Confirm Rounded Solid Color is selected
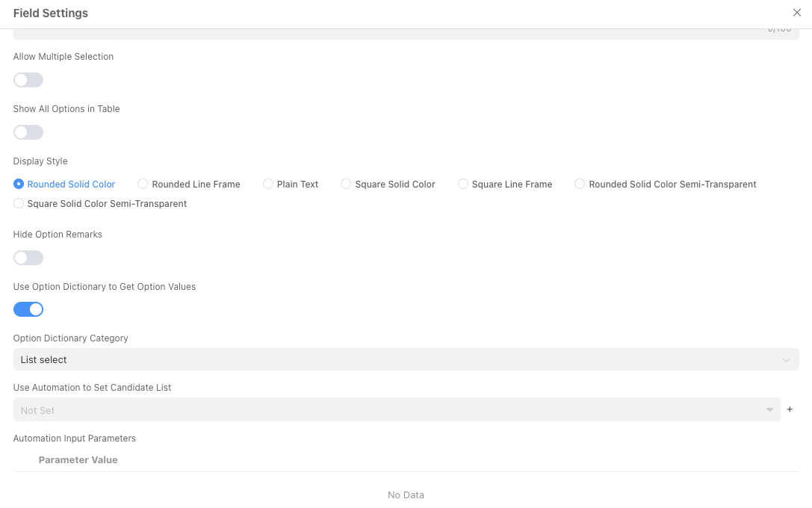 click(17, 184)
